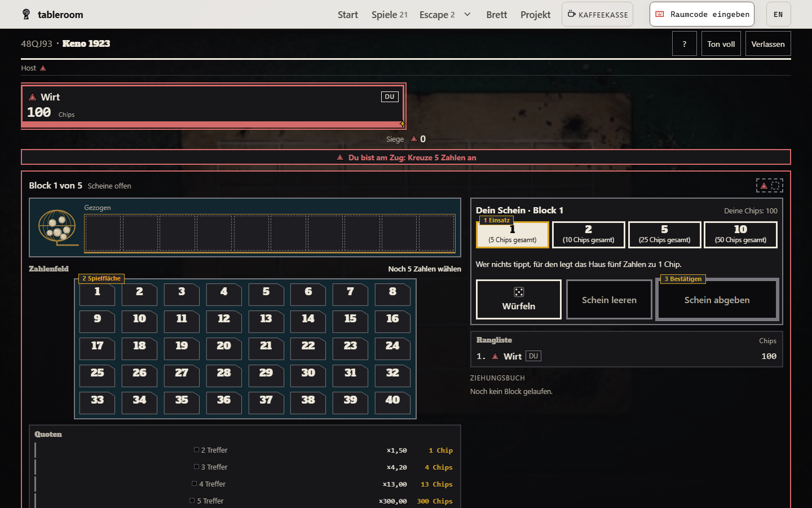Toggle the Ton voll sound setting

721,44
